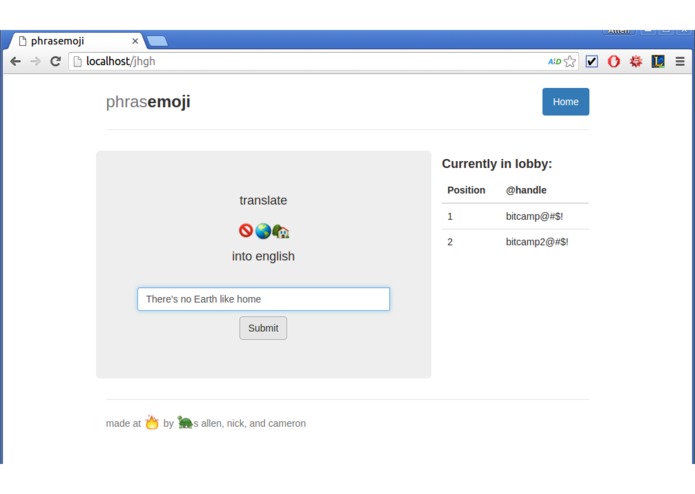695x494 pixels.
Task: Go back using the browser back arrow
Action: pyautogui.click(x=16, y=61)
